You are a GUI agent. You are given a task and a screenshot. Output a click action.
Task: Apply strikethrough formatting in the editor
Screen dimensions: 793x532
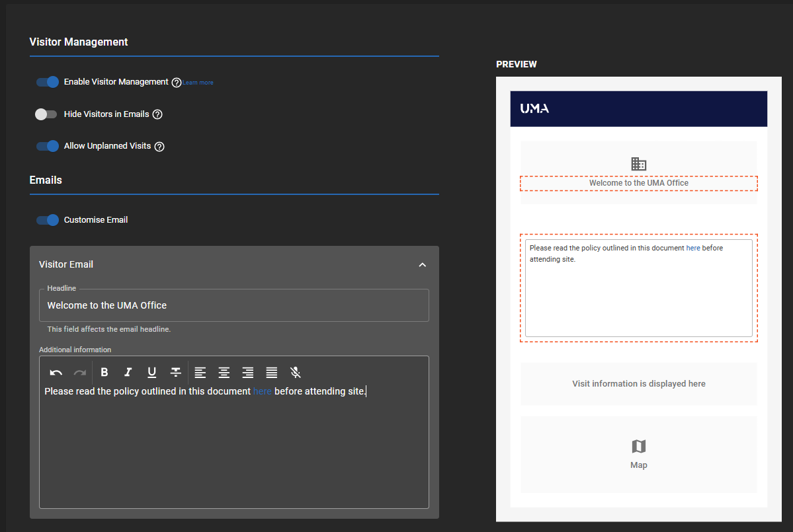coord(175,372)
